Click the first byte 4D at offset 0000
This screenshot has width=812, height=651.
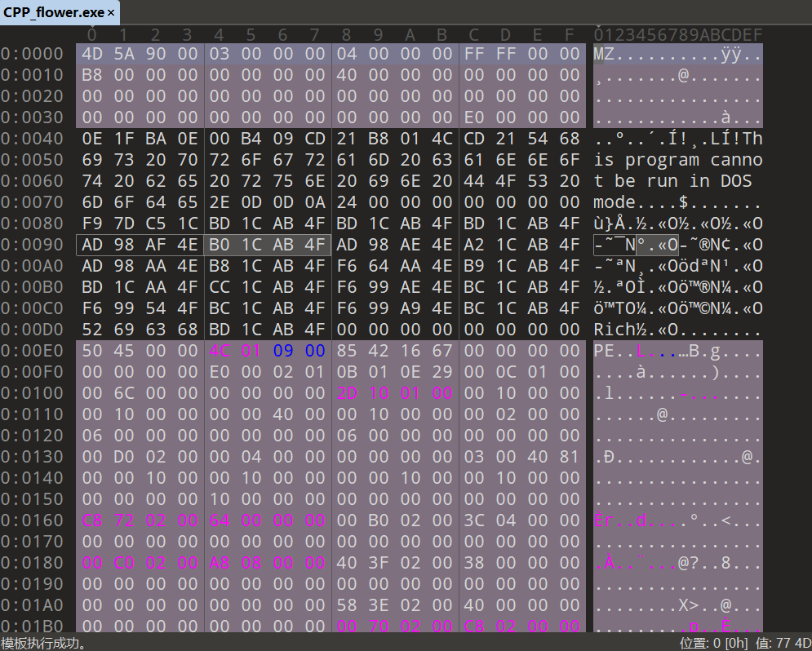[x=92, y=54]
